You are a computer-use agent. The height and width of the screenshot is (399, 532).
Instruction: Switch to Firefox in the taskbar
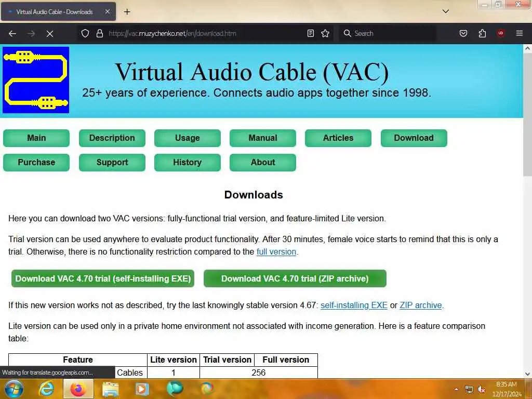78,389
